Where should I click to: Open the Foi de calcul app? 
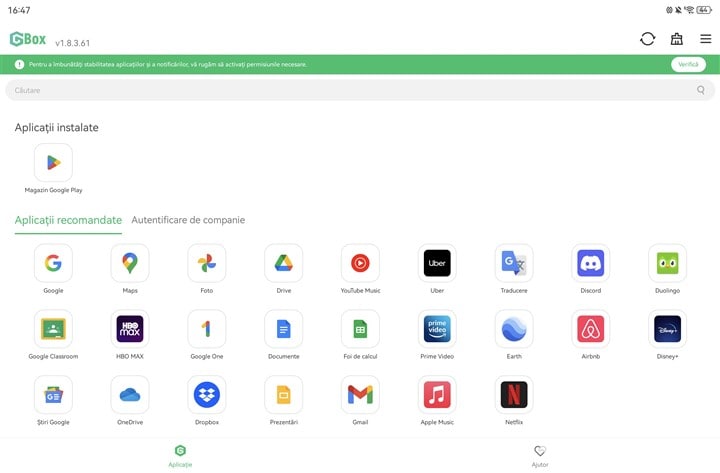(360, 329)
